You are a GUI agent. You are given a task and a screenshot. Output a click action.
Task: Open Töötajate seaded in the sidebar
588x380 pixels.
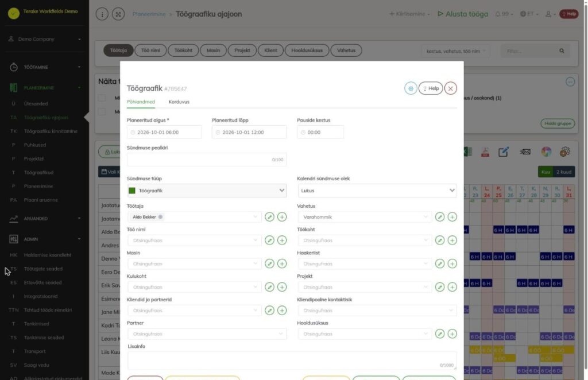[43, 269]
